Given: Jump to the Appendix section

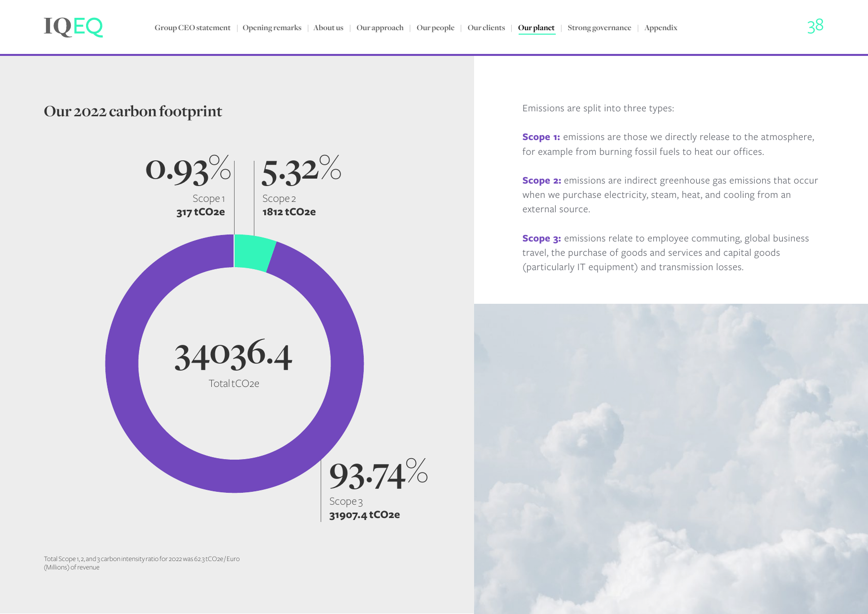Looking at the screenshot, I should pos(661,28).
